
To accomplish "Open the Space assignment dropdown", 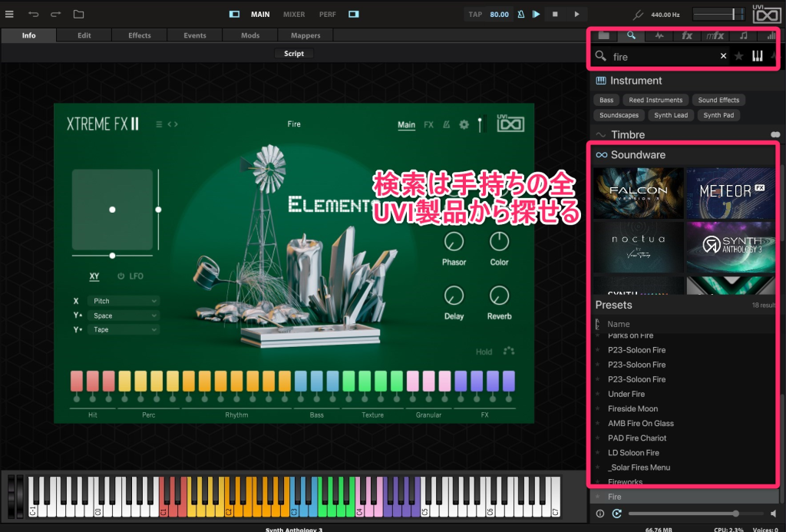I will click(x=122, y=316).
